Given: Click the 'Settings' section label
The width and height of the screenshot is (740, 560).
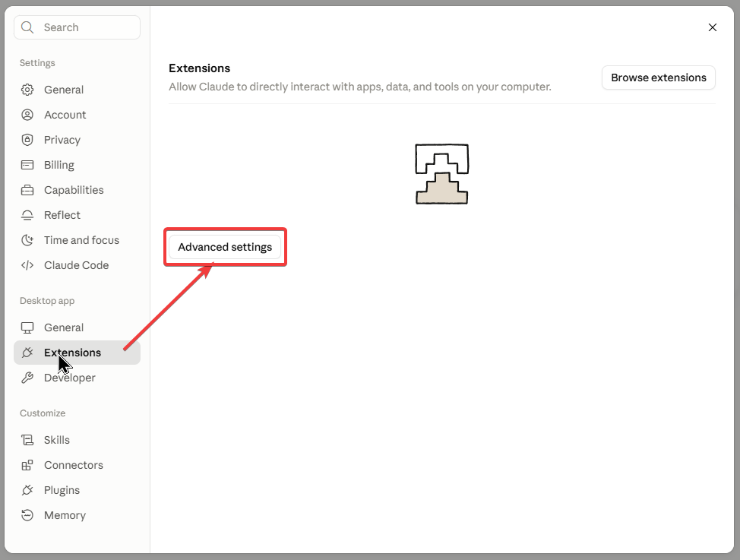Looking at the screenshot, I should coord(37,63).
